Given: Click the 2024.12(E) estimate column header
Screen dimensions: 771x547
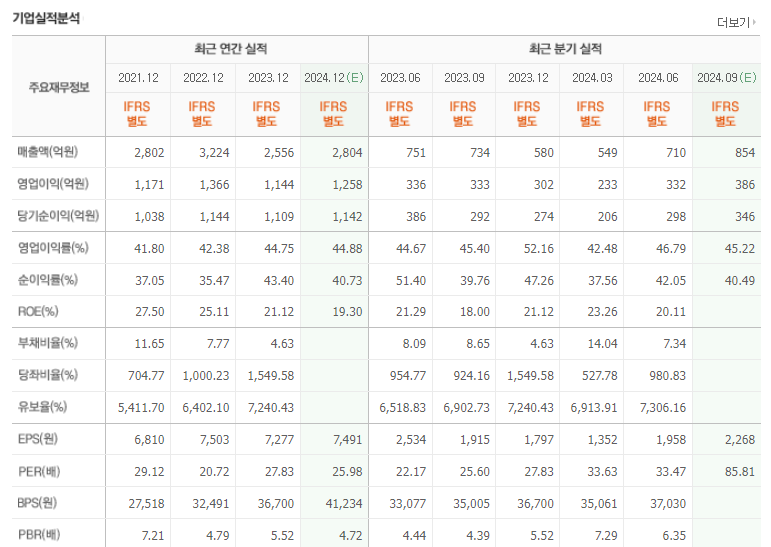Looking at the screenshot, I should [334, 78].
